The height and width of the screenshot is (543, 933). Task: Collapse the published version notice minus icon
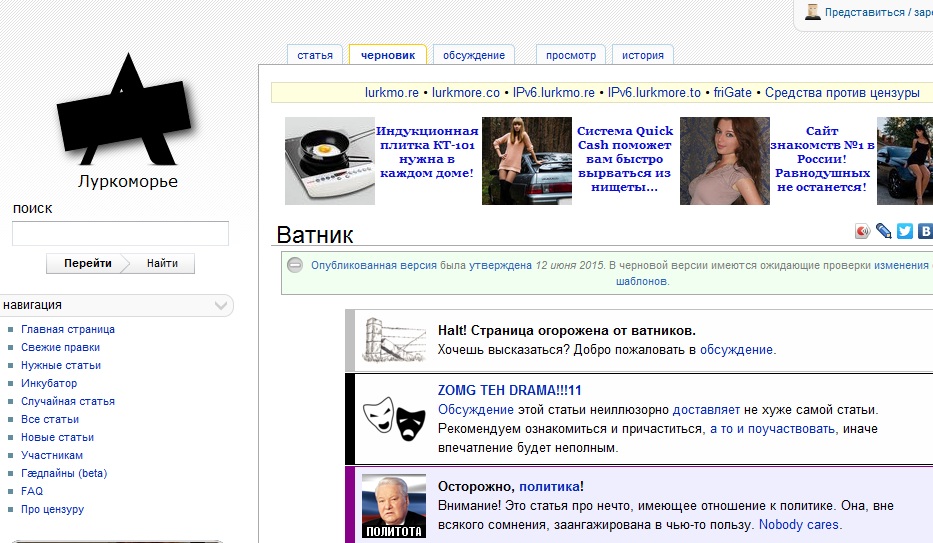pyautogui.click(x=295, y=265)
